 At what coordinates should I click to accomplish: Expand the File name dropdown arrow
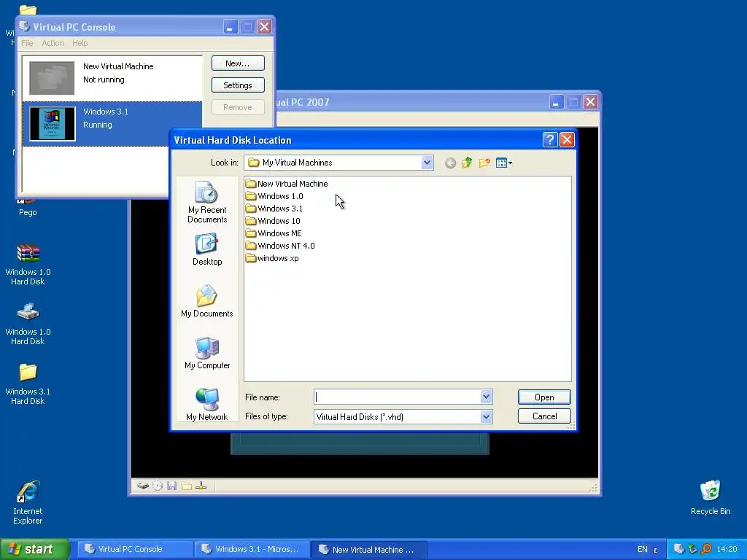point(486,397)
